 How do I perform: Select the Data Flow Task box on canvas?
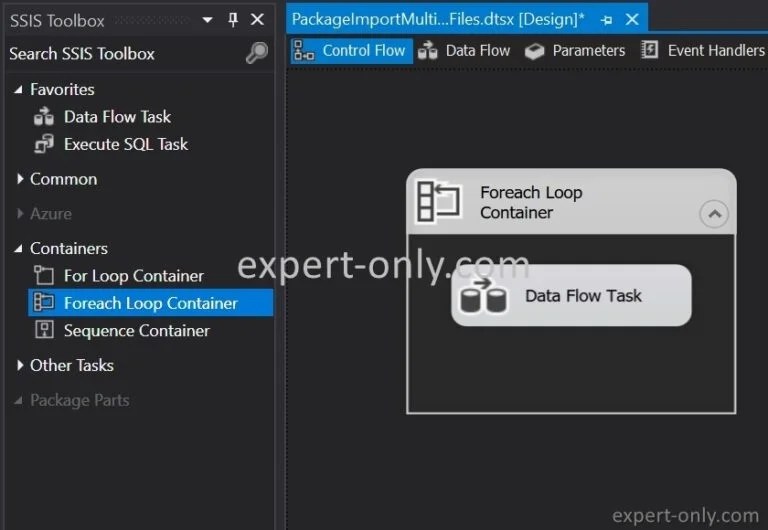[571, 295]
